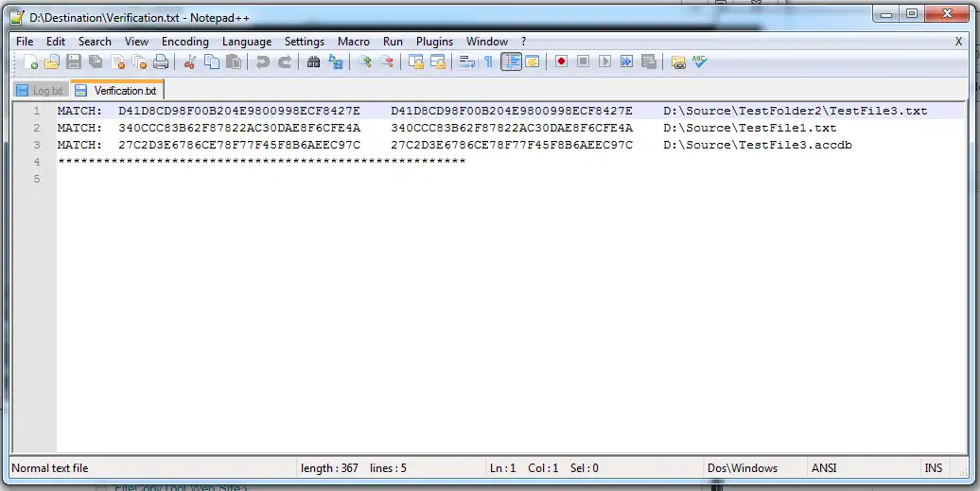Undo the last action via toolbar arrow

click(x=263, y=61)
